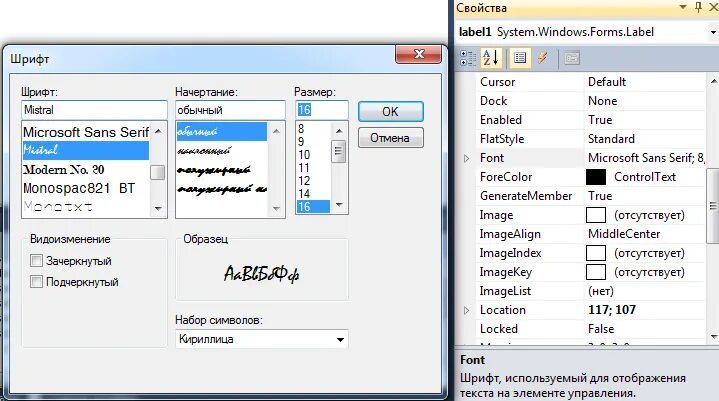719x401 pixels.
Task: Click the Property Pages icon in Properties toolbar
Action: pos(571,58)
